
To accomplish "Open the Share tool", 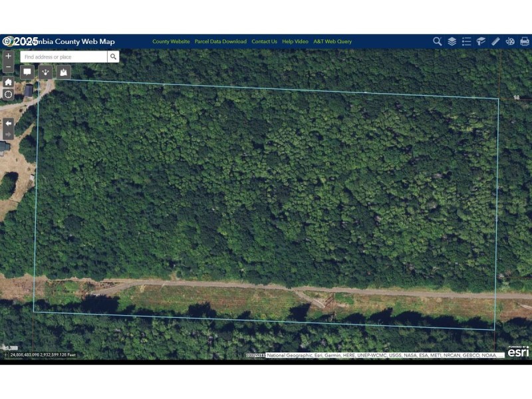I will (45, 72).
